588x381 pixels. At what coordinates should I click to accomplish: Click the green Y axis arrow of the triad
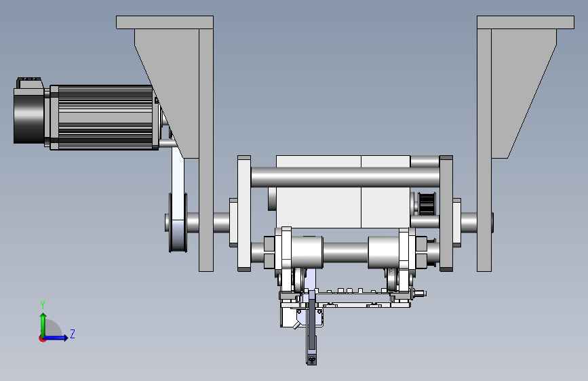coord(43,324)
